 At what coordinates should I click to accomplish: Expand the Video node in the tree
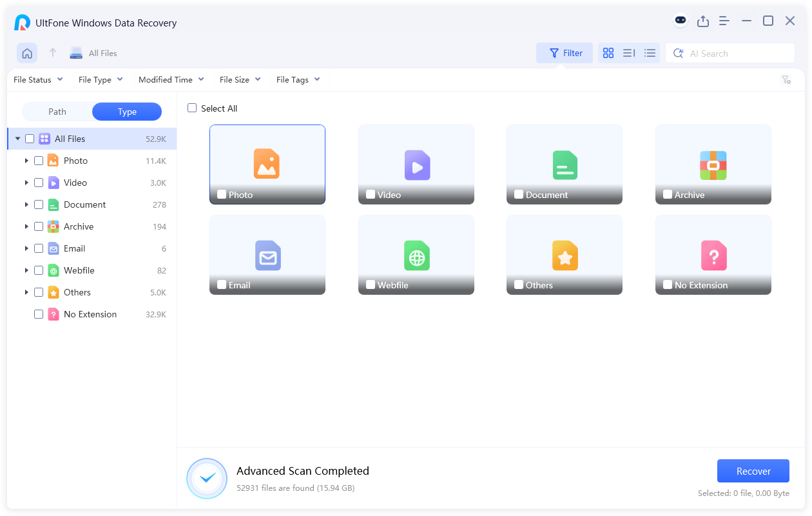coord(26,183)
